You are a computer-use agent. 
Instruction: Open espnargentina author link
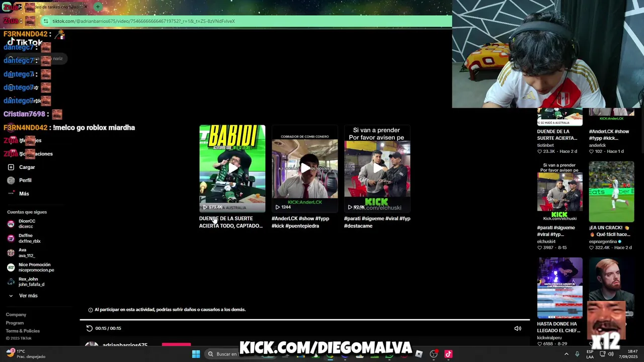click(603, 242)
